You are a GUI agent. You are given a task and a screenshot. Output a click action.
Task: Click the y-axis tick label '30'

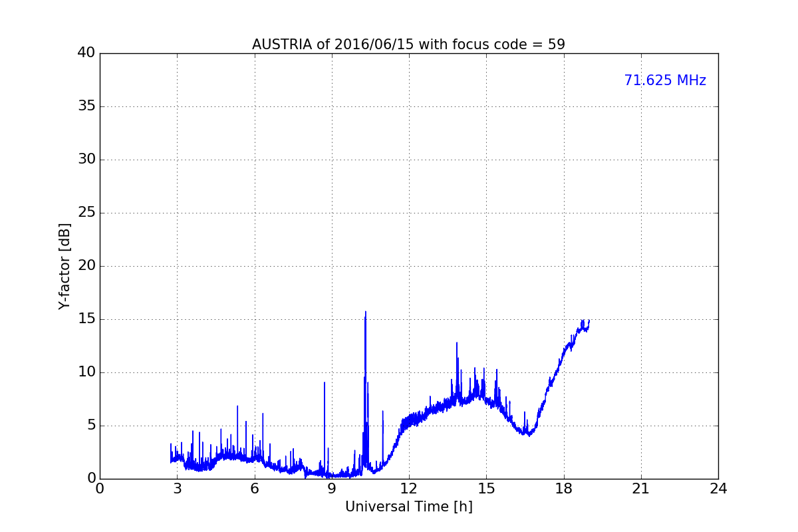pyautogui.click(x=86, y=160)
